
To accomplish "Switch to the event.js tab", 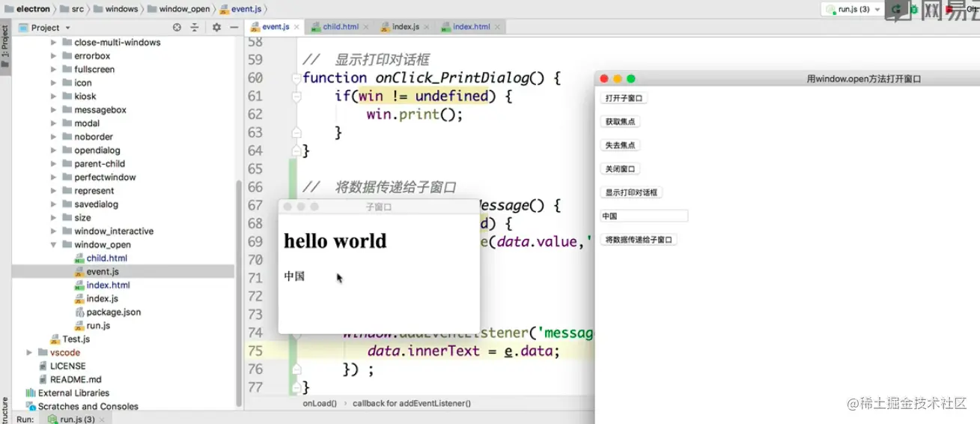I will [x=275, y=27].
